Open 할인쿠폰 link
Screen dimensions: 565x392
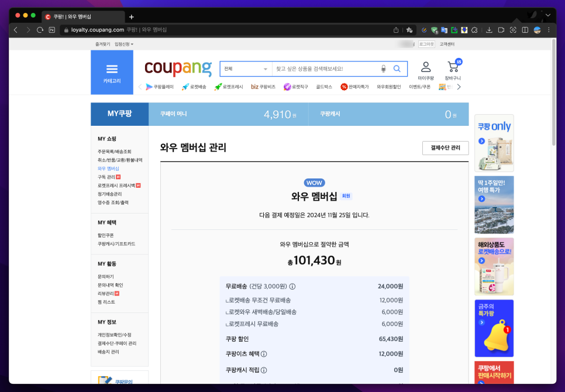point(106,235)
